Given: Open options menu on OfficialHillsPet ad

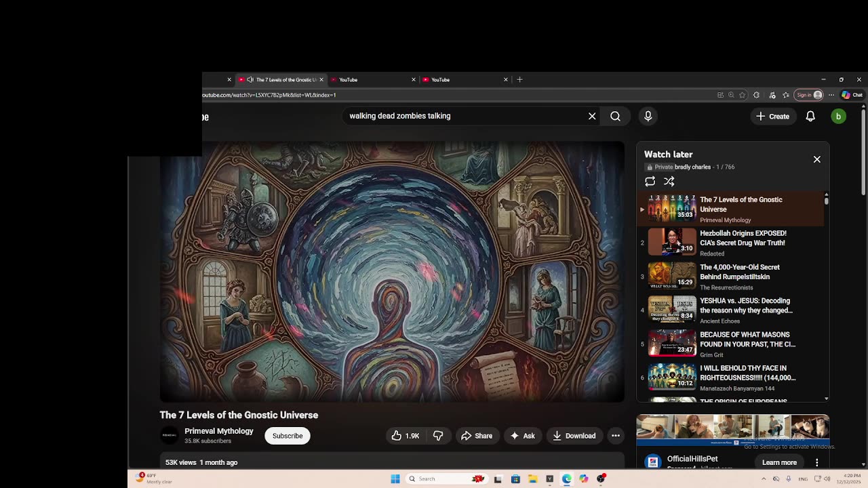Looking at the screenshot, I should 816,462.
